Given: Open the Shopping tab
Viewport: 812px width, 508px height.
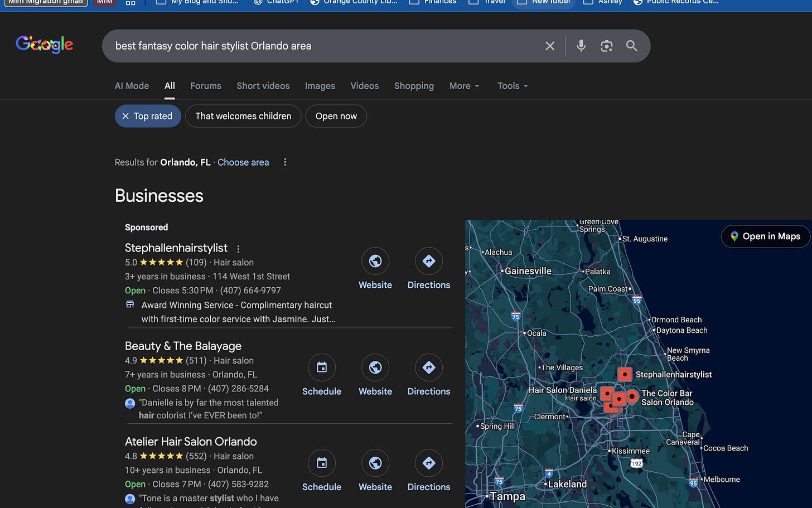Looking at the screenshot, I should tap(414, 86).
